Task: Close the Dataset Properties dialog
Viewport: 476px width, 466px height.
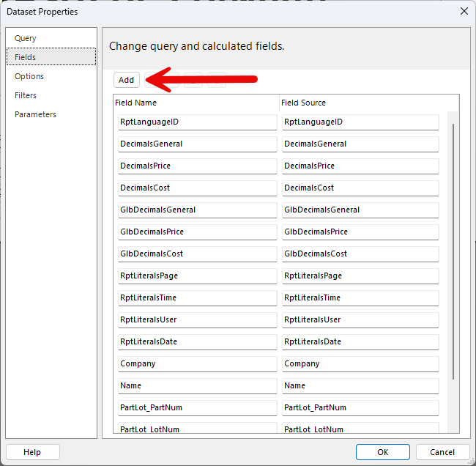Action: pyautogui.click(x=464, y=11)
